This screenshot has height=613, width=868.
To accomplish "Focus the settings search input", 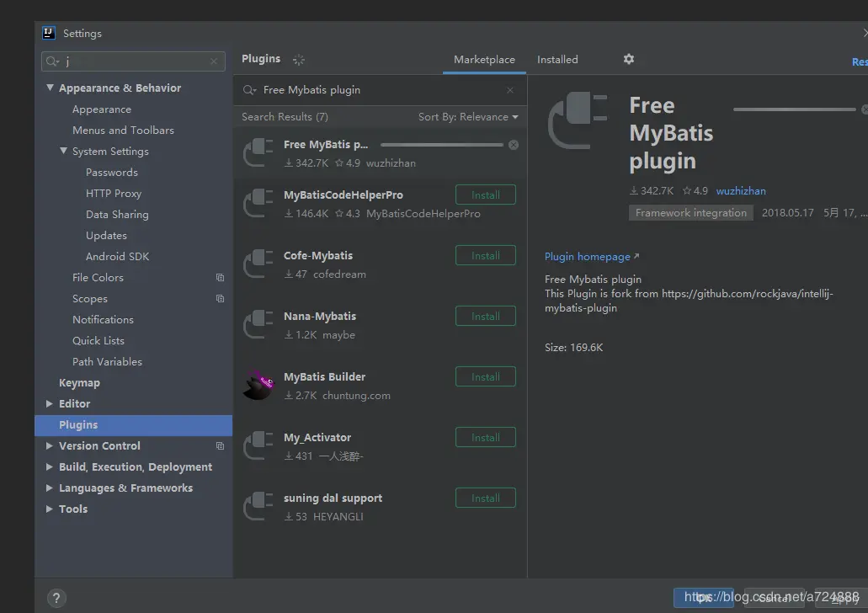I will pos(133,61).
